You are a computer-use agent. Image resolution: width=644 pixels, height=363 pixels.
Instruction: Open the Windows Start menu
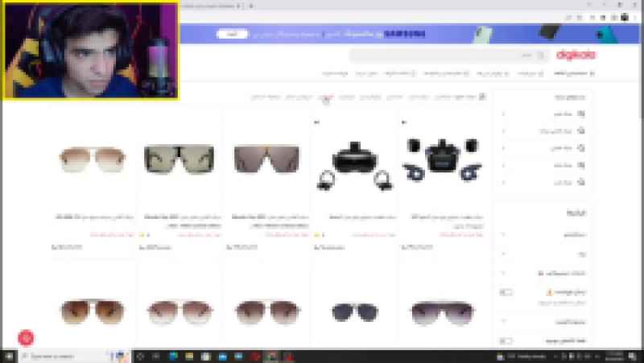click(9, 356)
